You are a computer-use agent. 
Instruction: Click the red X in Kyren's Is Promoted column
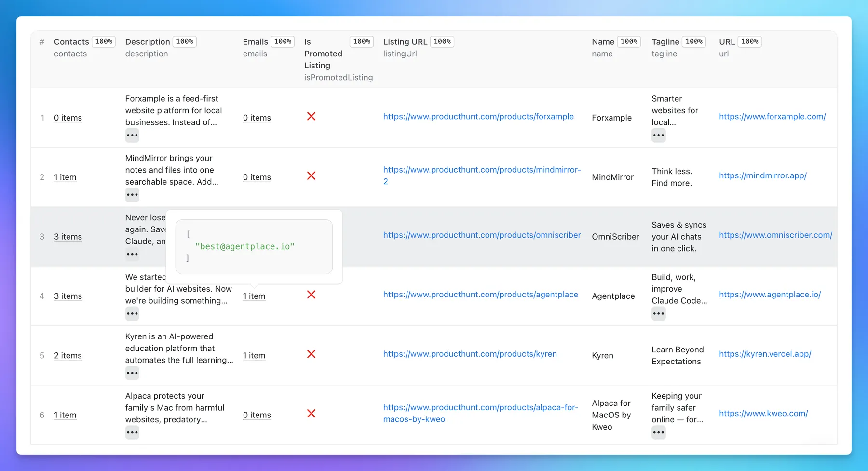(312, 354)
